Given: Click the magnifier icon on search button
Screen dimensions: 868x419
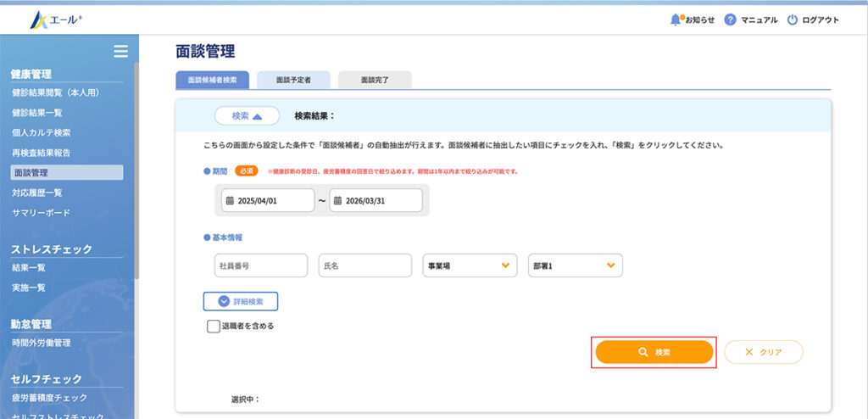Looking at the screenshot, I should [643, 352].
